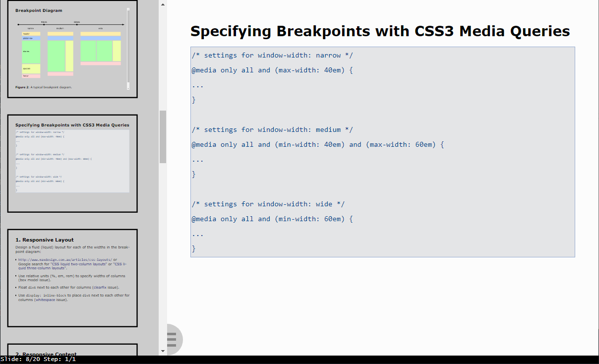
Task: Click the Slide 8/20 Step 1/1 status text
Action: (x=38, y=359)
